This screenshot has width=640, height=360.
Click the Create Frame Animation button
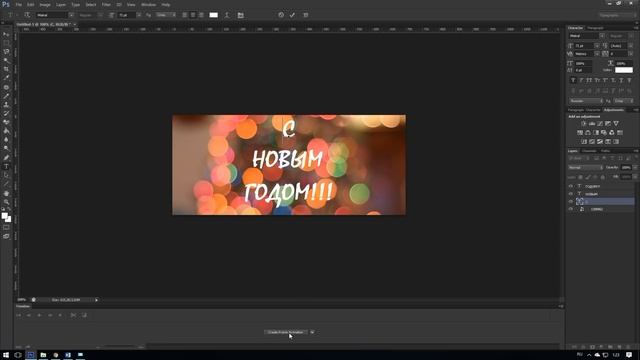(286, 332)
